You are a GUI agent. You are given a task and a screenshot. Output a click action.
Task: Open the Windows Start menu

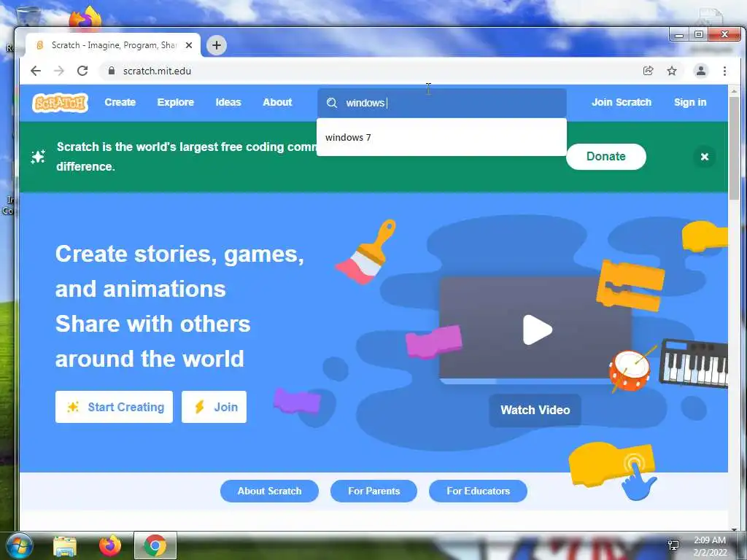tap(19, 545)
